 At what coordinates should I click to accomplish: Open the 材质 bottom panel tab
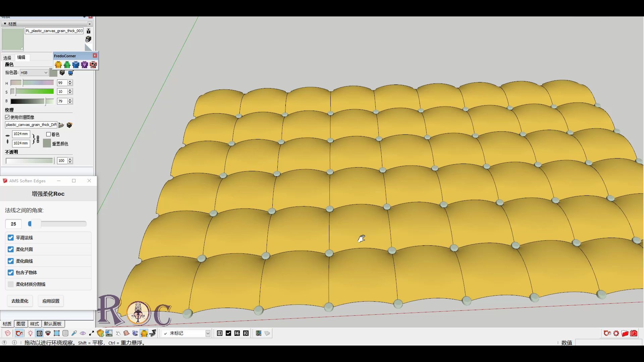pos(7,324)
